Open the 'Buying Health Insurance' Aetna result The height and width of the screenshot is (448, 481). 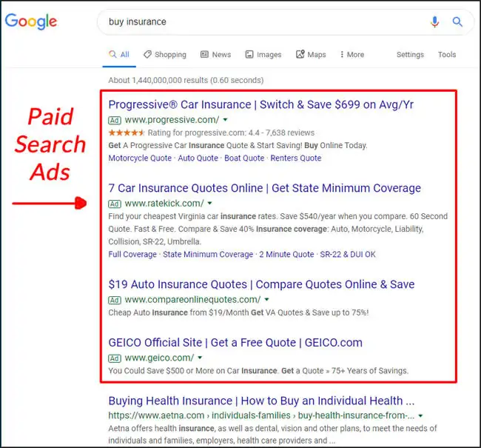pyautogui.click(x=261, y=401)
